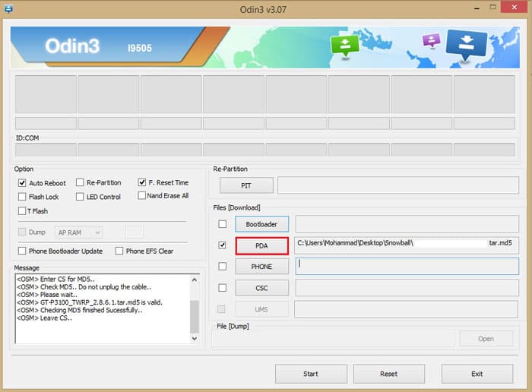This screenshot has width=532, height=392.
Task: Click the PIT file path field
Action: pos(398,185)
